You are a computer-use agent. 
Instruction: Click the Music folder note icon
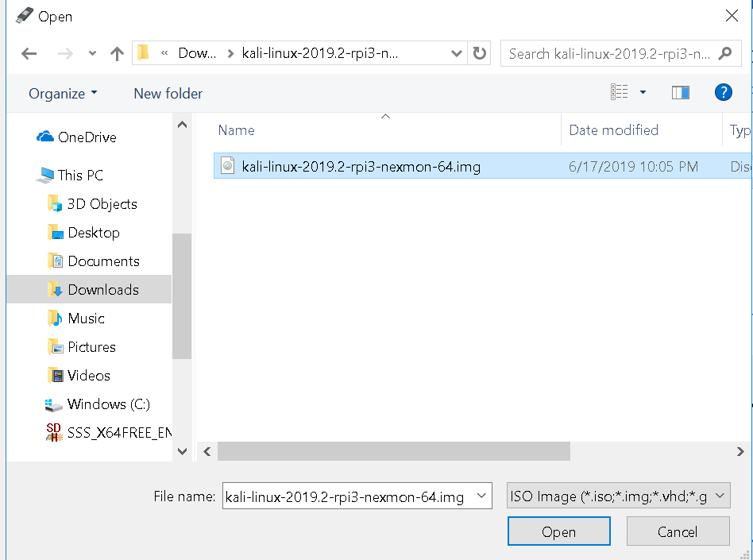54,318
